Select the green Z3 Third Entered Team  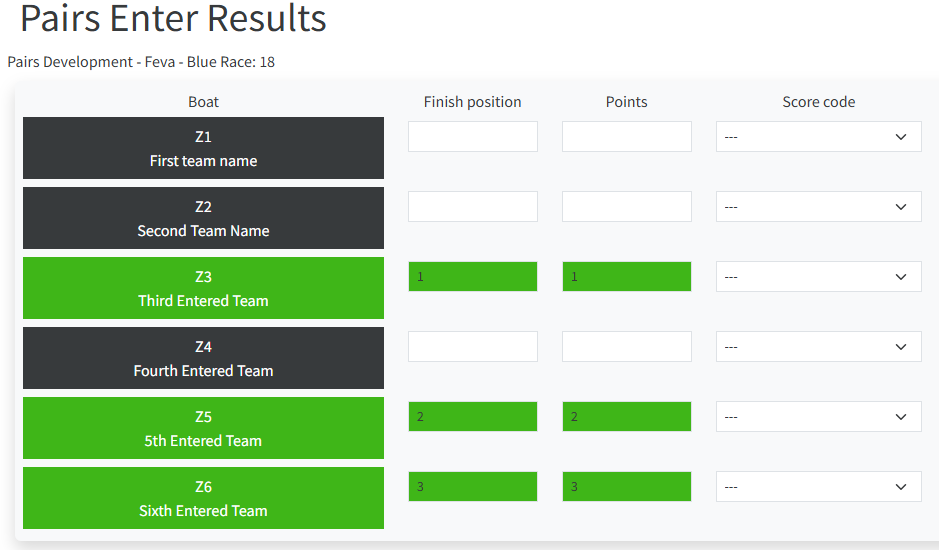click(203, 288)
